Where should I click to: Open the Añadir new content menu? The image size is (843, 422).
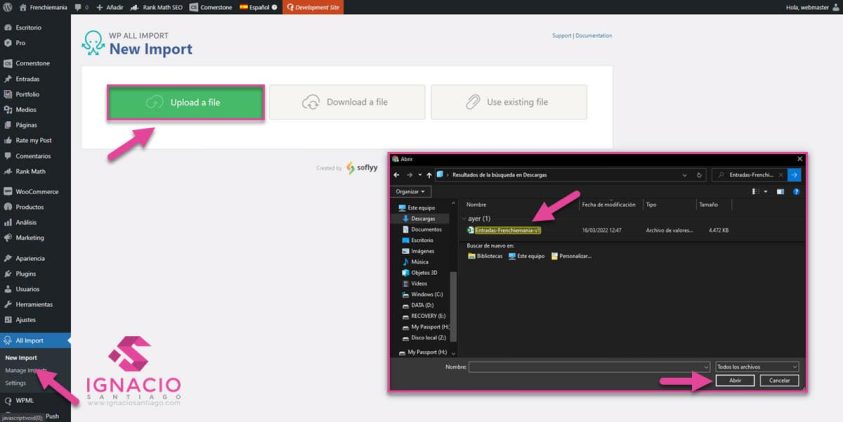point(110,8)
